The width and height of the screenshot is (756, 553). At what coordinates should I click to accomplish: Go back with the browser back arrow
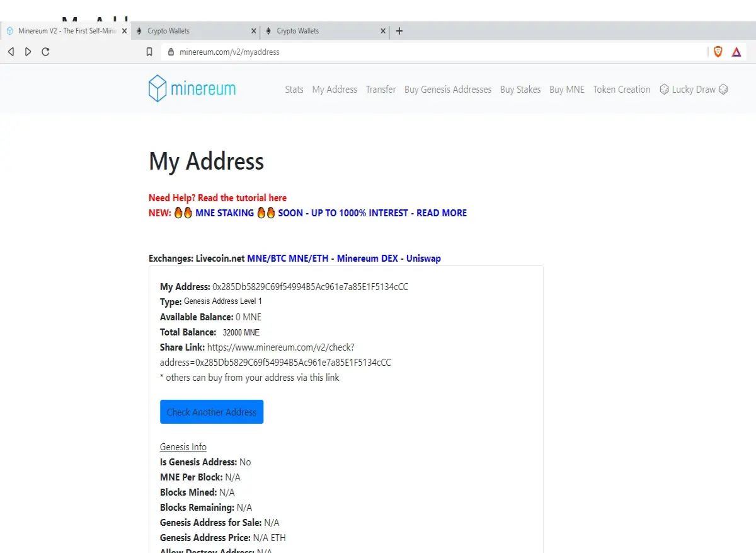pos(11,52)
